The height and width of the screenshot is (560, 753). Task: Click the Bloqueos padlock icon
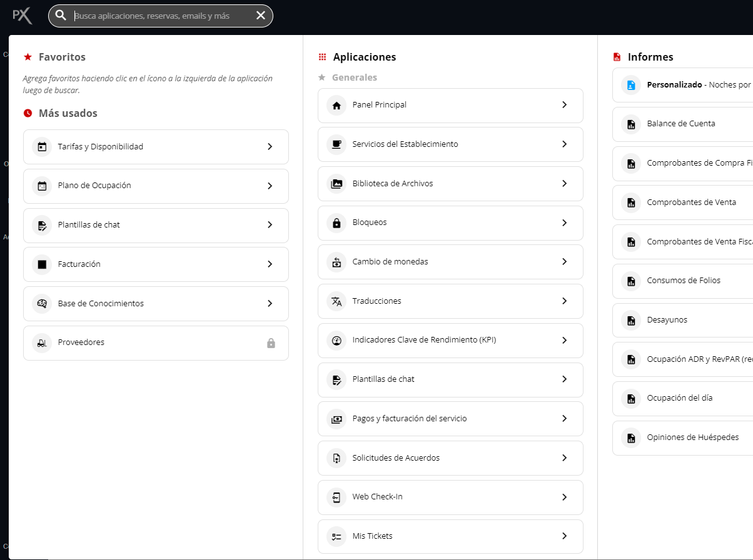336,223
